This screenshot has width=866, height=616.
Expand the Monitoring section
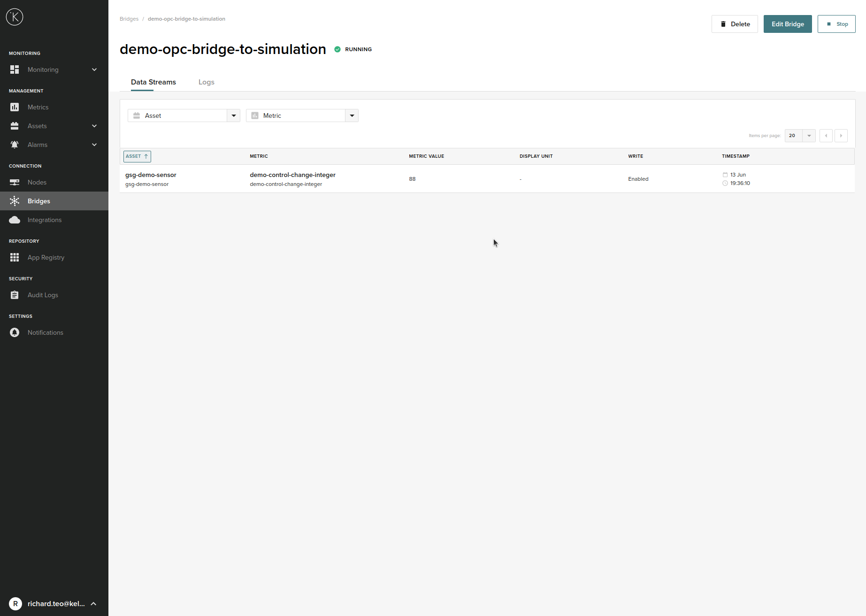[x=94, y=69]
